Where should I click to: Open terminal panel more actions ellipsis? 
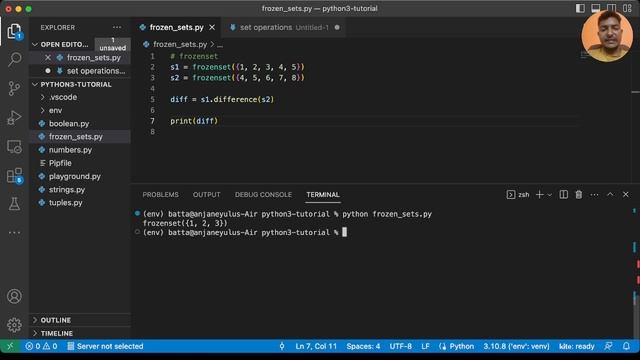click(x=594, y=195)
